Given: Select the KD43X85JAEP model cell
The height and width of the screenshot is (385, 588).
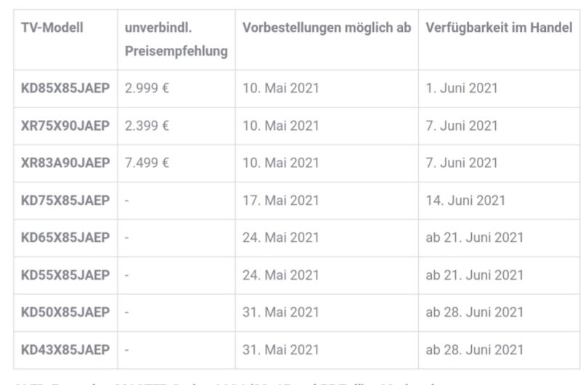Looking at the screenshot, I should coord(65,349).
